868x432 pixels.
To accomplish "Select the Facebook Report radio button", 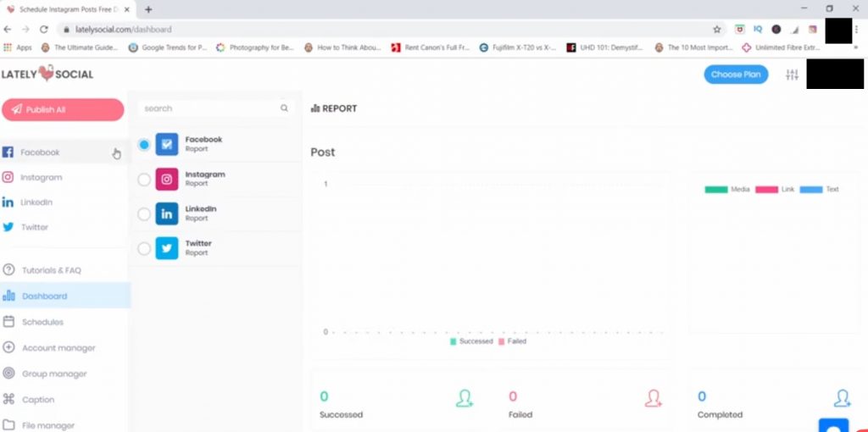I will point(144,145).
